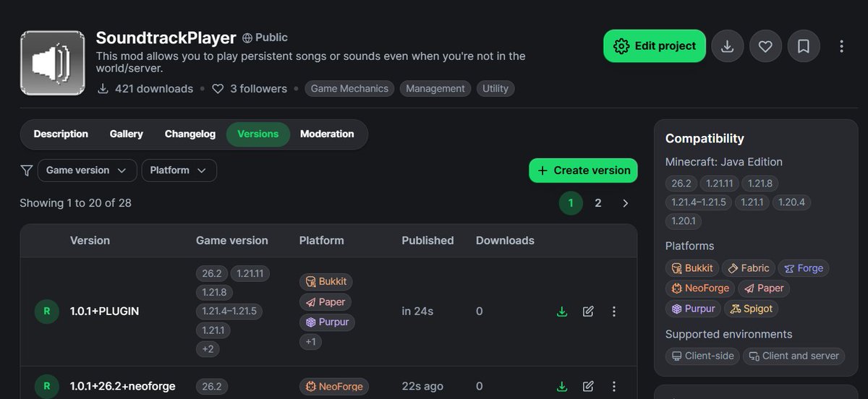Click the Client and server environment tag
Screen dimensions: 868x399
(x=793, y=356)
